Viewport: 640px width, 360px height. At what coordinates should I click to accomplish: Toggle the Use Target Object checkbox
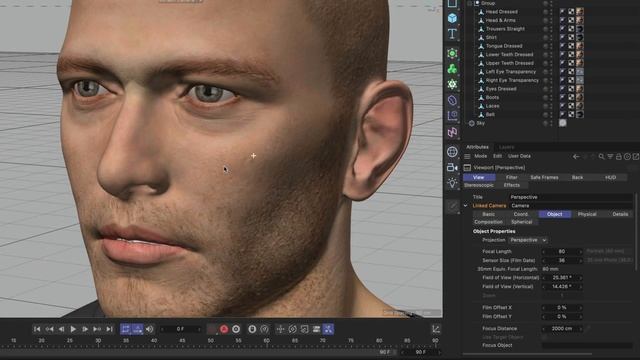tap(544, 338)
